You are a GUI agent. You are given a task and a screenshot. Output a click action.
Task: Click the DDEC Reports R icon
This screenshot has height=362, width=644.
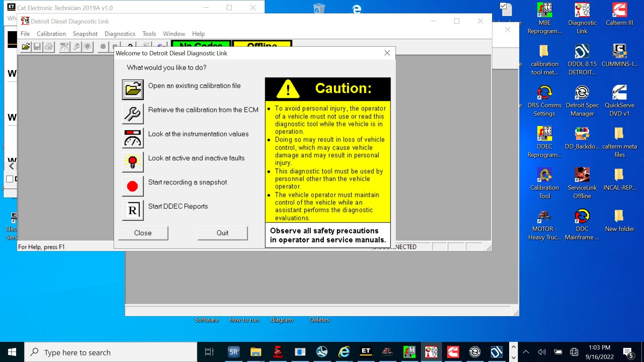click(132, 210)
